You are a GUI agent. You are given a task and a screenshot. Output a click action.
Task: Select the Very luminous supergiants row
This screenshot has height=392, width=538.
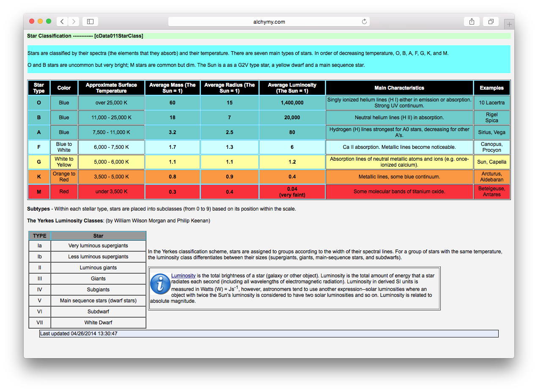coord(98,246)
